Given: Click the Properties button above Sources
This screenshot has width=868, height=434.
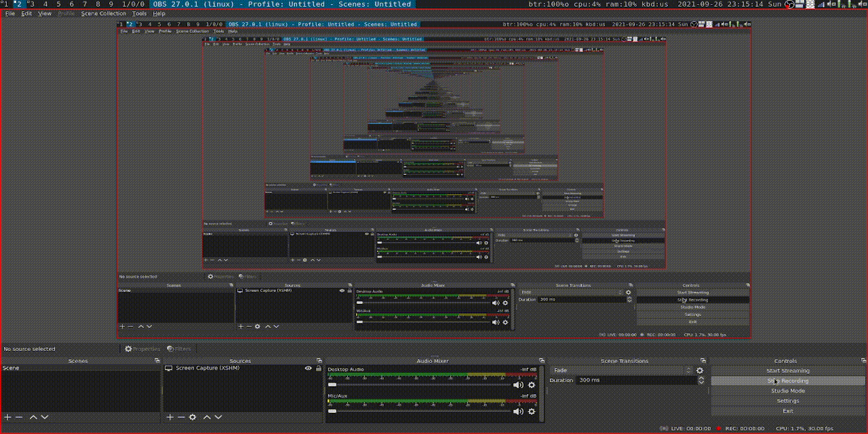Looking at the screenshot, I should coord(142,349).
